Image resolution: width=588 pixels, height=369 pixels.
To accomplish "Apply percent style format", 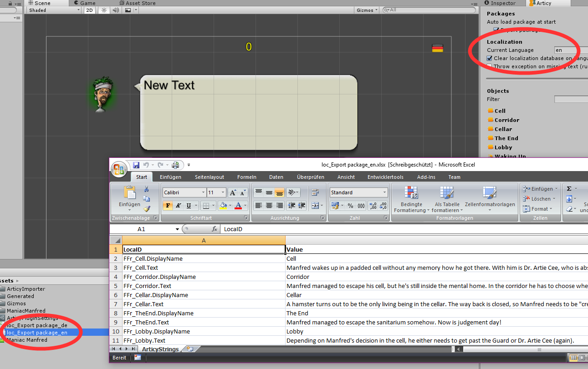I will [350, 206].
